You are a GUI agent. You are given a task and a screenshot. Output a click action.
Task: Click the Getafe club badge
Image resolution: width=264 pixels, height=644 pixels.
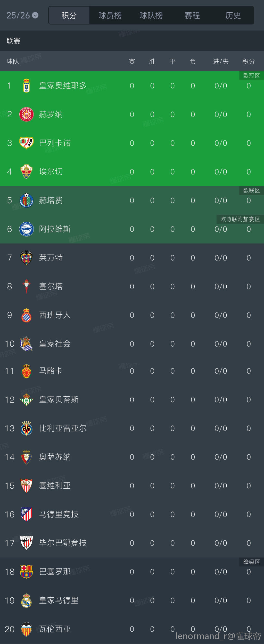coord(26,200)
